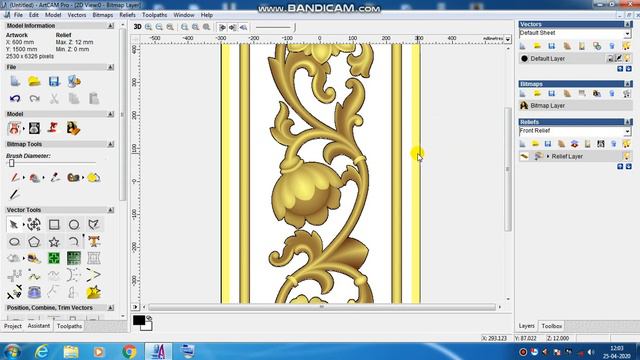Select the Create Star vector tool
640x360 pixels.
pos(54,242)
